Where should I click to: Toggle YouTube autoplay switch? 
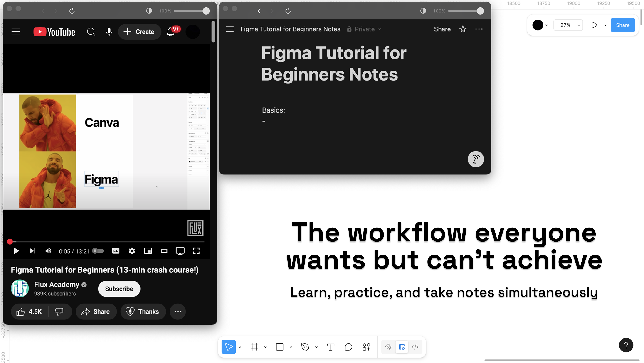98,251
